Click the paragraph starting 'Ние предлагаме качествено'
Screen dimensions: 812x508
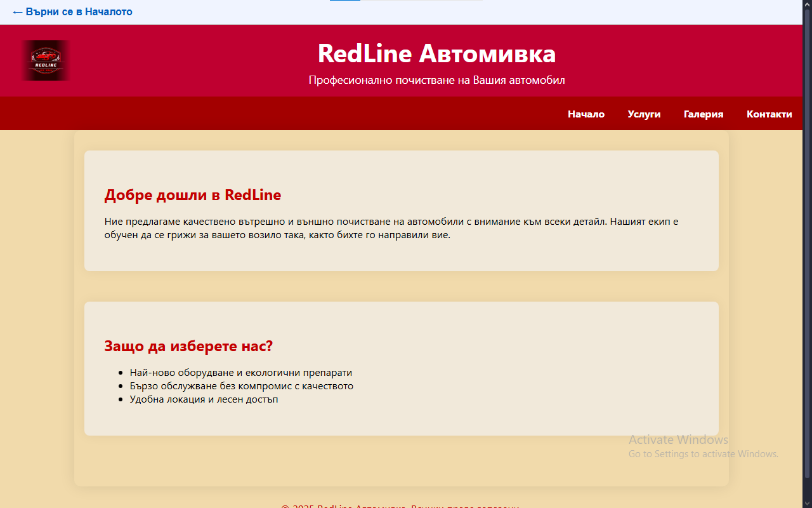[x=391, y=228]
